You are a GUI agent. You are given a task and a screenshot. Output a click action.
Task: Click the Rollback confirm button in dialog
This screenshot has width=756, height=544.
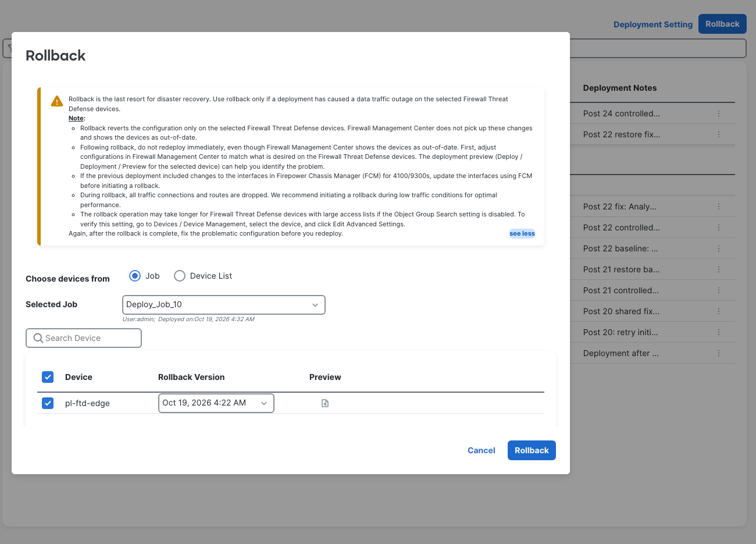click(x=532, y=450)
